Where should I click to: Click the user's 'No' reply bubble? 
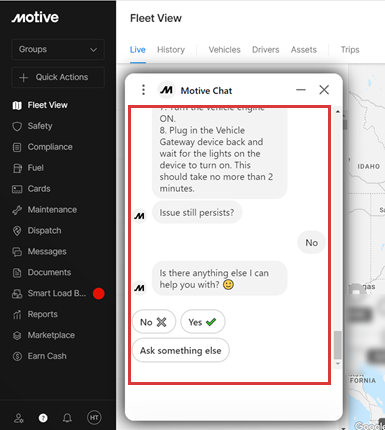(x=311, y=243)
